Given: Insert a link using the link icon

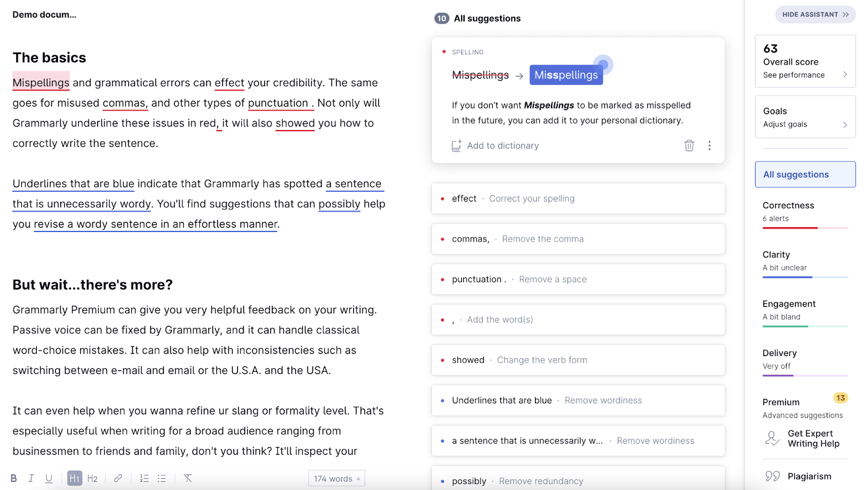Looking at the screenshot, I should coord(118,478).
